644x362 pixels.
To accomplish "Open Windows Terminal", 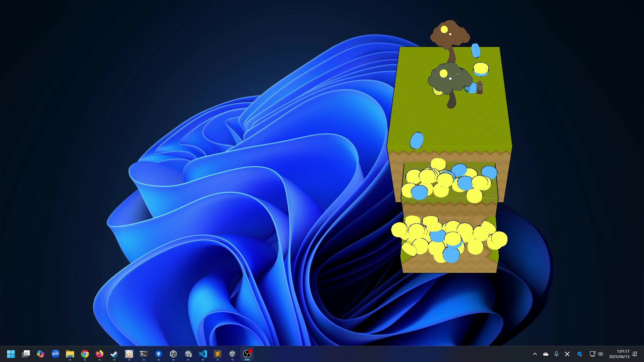I will click(144, 354).
